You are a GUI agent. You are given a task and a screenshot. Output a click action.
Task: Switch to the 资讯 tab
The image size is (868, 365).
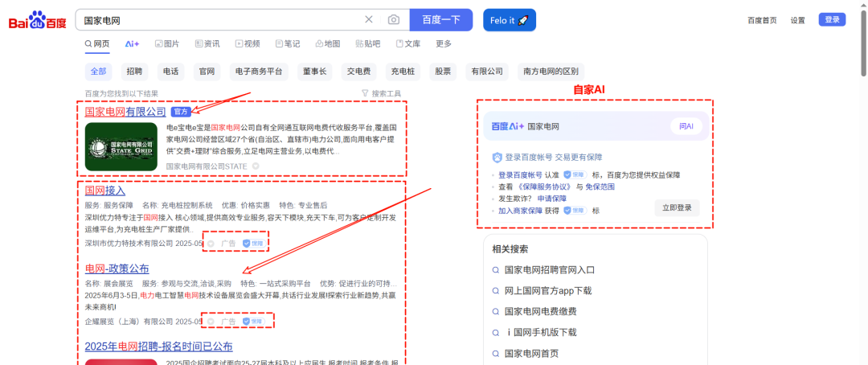tap(207, 43)
